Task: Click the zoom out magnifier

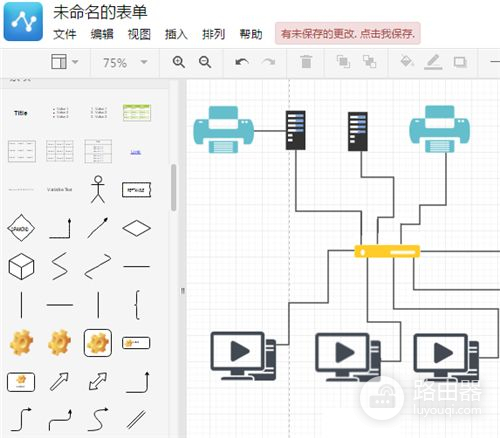Action: (205, 62)
